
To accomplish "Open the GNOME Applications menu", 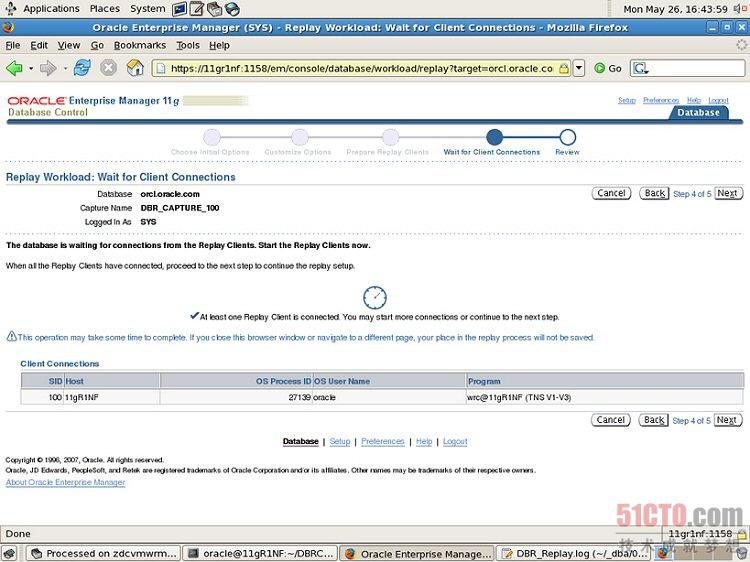I will [x=50, y=8].
